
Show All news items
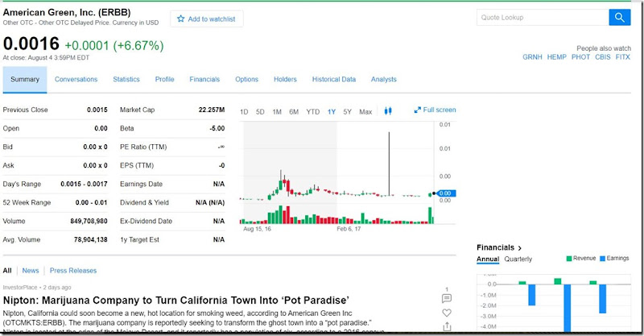tap(7, 271)
